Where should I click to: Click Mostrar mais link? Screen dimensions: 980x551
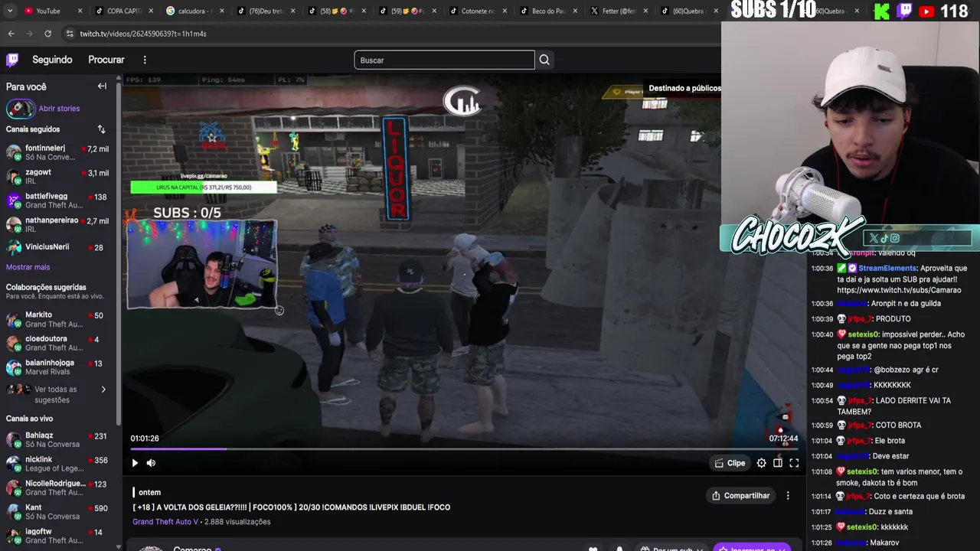pyautogui.click(x=28, y=267)
